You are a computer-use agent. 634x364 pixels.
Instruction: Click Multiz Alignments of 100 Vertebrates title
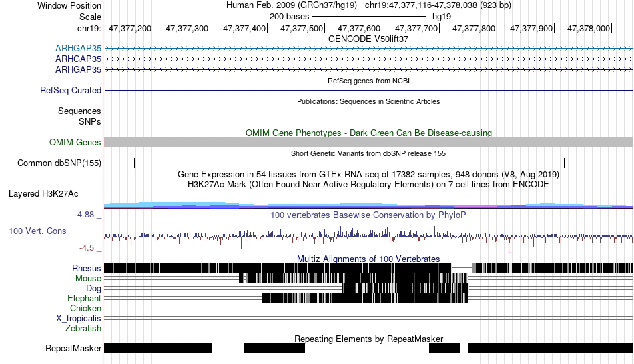coord(368,259)
